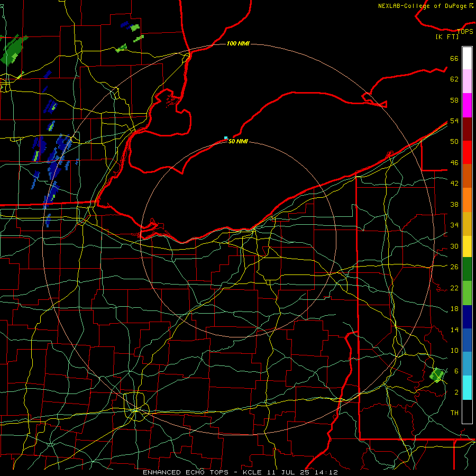Screen dimensions: 476x476
Task: Click the white swatch in the tops legend
Action: click(x=467, y=58)
